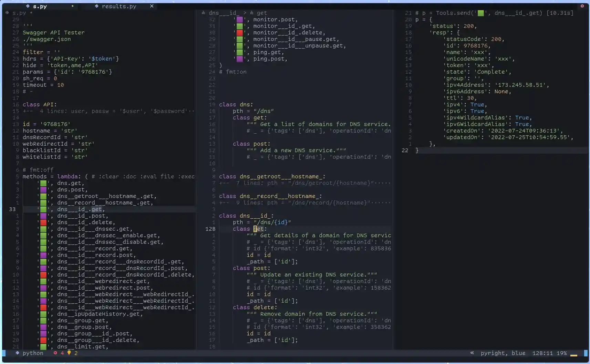Open the results.py tab
This screenshot has height=364, width=590.
(x=119, y=6)
